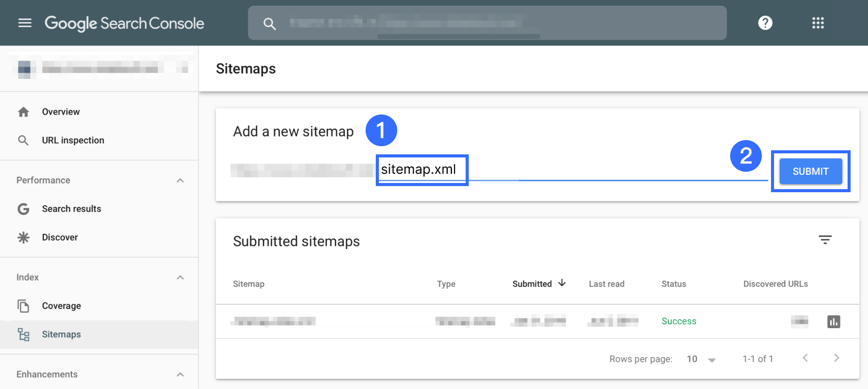Open the Discover report
The width and height of the screenshot is (868, 389).
coord(60,238)
